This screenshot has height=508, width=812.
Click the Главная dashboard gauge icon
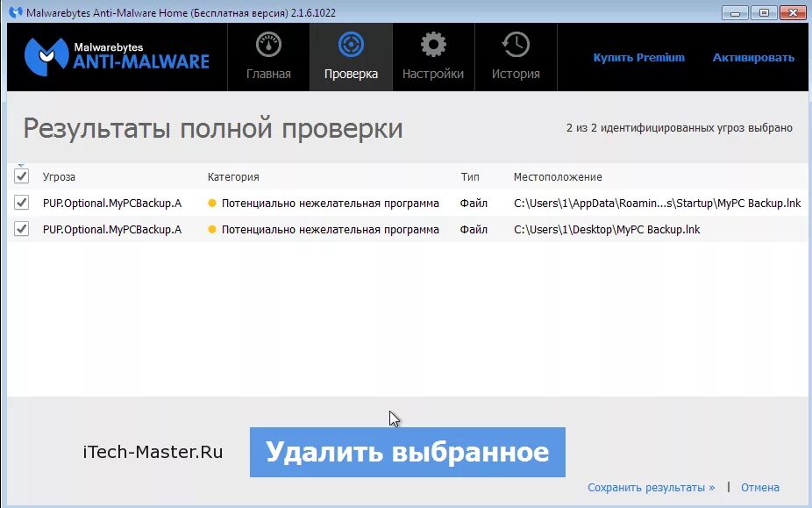coord(268,45)
